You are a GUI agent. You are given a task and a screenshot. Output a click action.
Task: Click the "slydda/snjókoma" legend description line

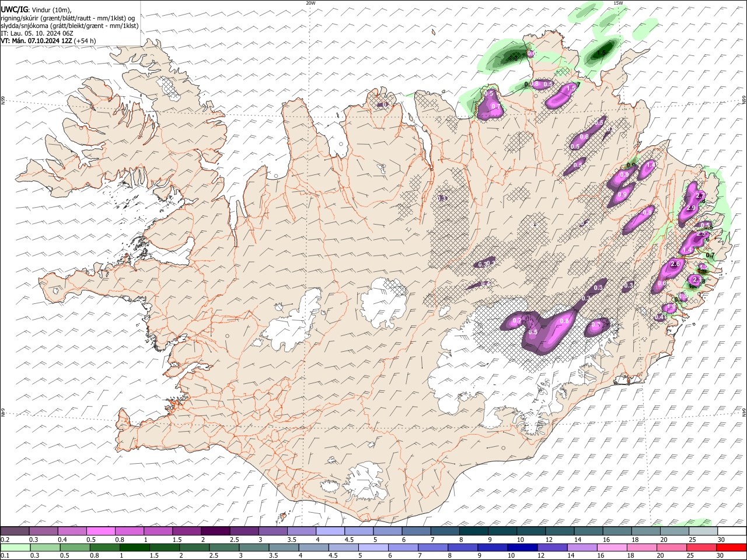(x=69, y=26)
